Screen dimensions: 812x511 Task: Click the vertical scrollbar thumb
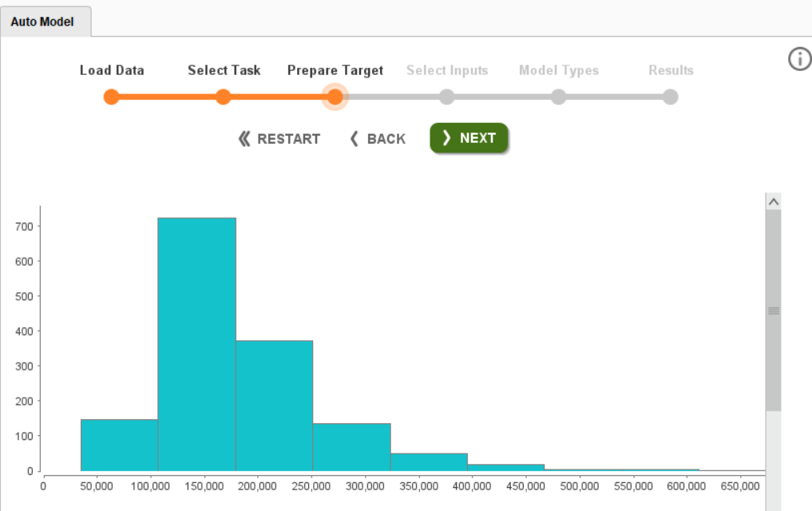[x=774, y=311]
